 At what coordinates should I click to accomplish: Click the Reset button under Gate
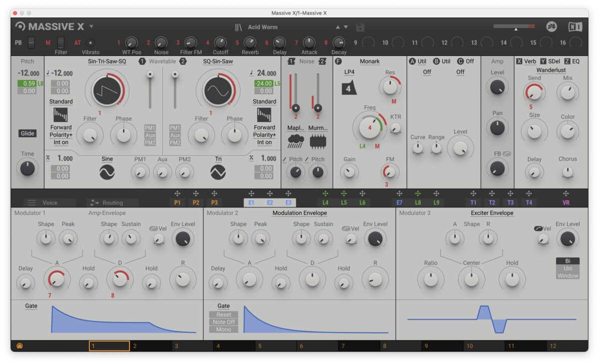click(x=223, y=315)
